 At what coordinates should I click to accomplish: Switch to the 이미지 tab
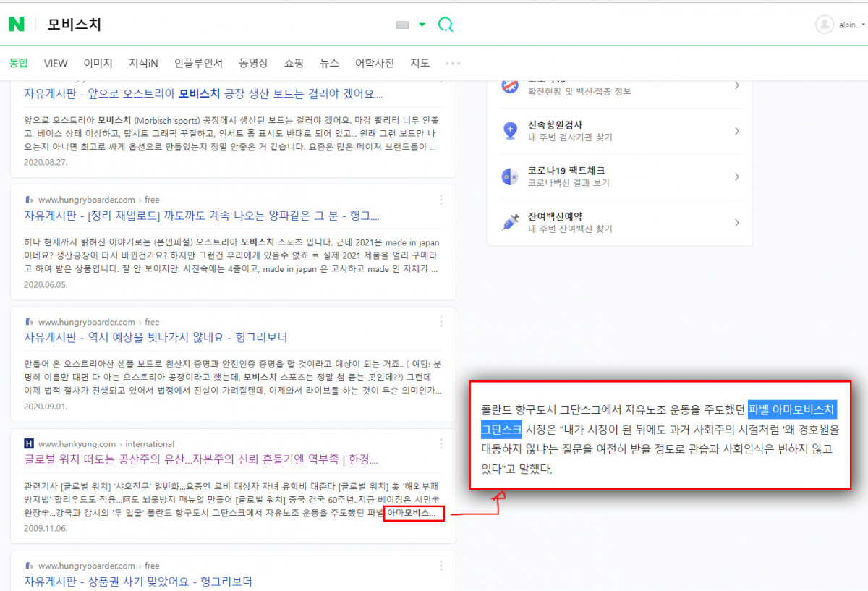(x=98, y=63)
